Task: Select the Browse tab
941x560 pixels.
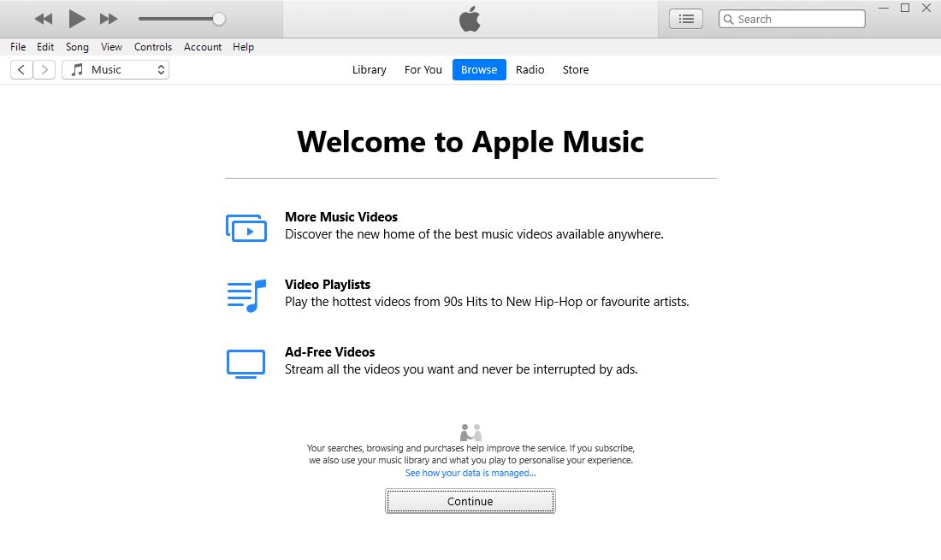Action: coord(479,69)
